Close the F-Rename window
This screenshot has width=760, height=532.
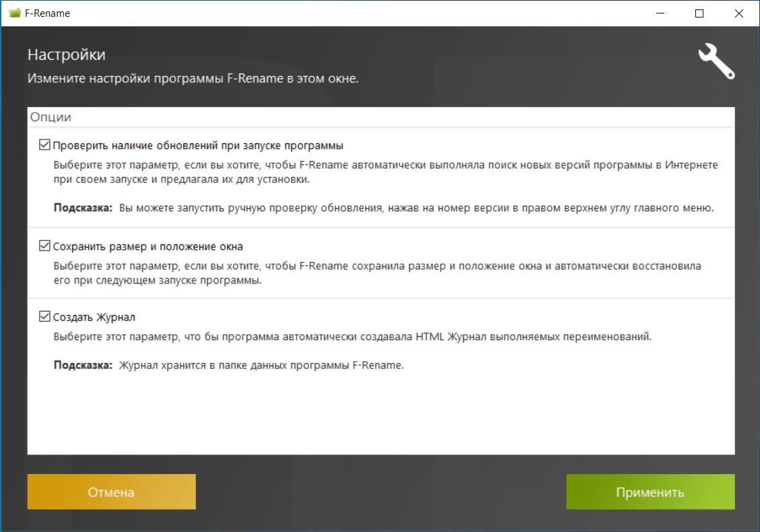pos(738,13)
